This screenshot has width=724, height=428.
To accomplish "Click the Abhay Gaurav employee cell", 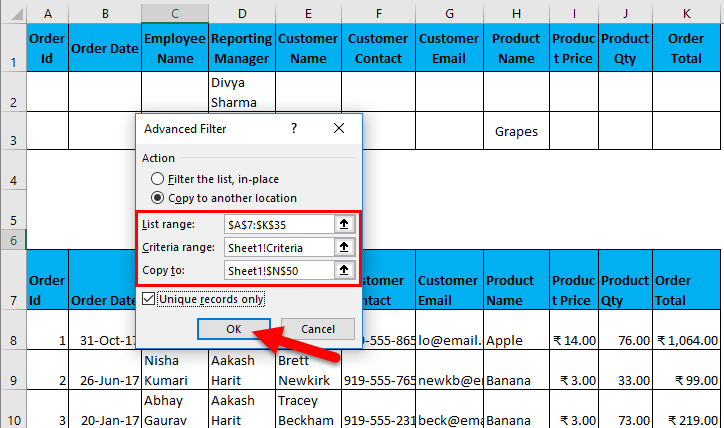I will coord(175,409).
